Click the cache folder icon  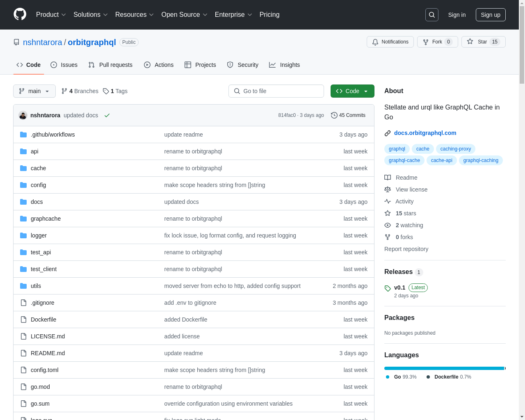pos(23,168)
